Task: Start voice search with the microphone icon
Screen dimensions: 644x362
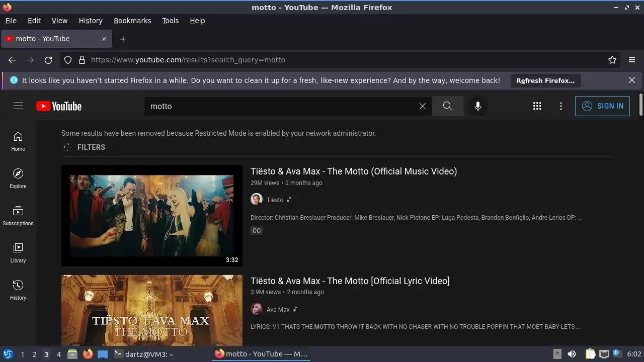Action: click(478, 106)
